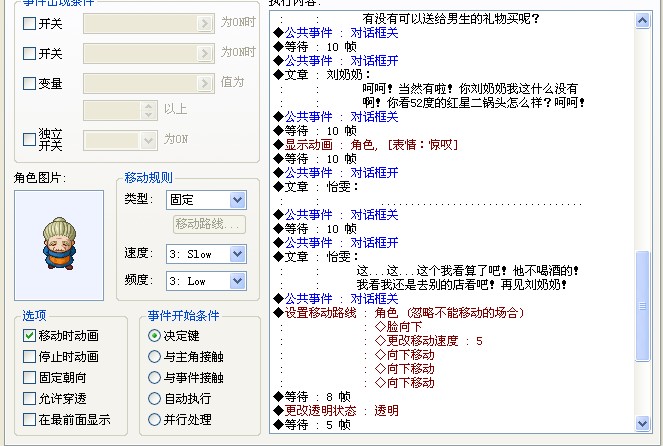Enable 停止时动画 option

coord(29,356)
